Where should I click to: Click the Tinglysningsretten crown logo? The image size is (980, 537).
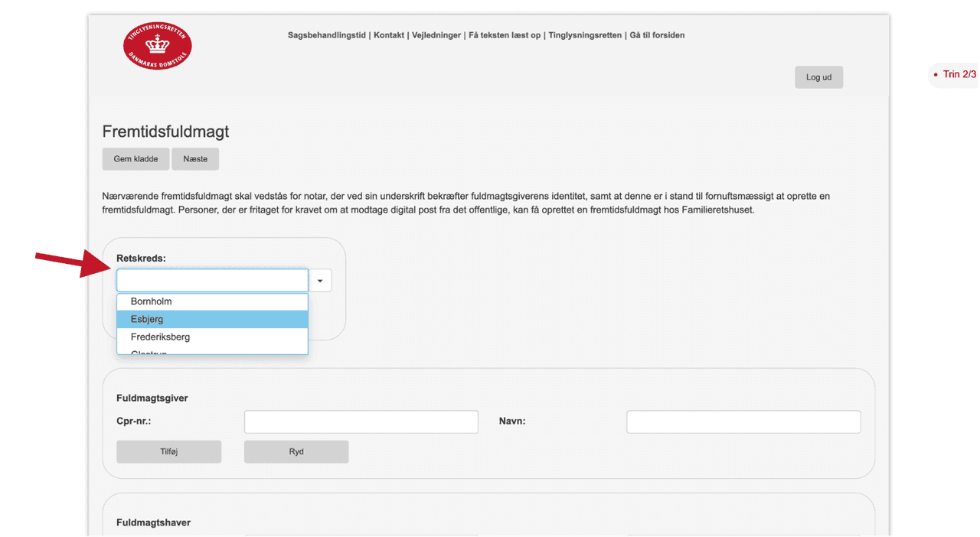click(x=157, y=47)
